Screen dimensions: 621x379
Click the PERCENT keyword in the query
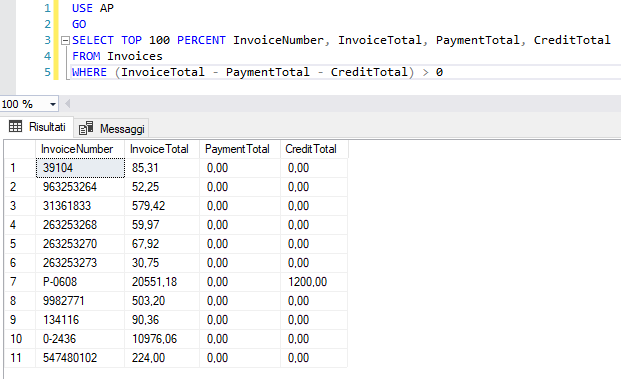201,40
